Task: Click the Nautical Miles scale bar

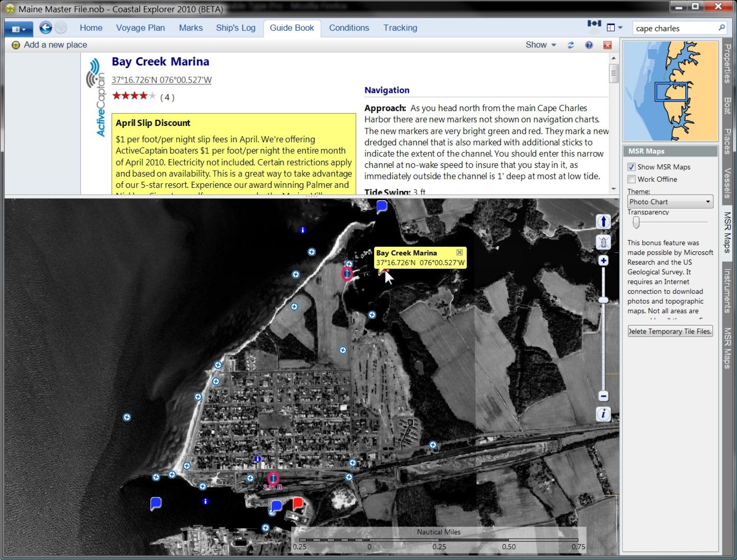Action: click(x=439, y=541)
